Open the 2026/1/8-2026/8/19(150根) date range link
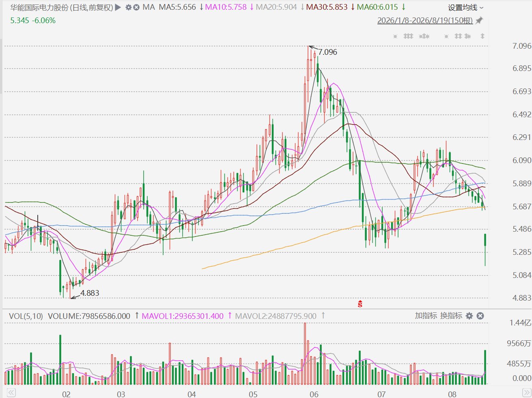The width and height of the screenshot is (532, 398). [x=425, y=20]
